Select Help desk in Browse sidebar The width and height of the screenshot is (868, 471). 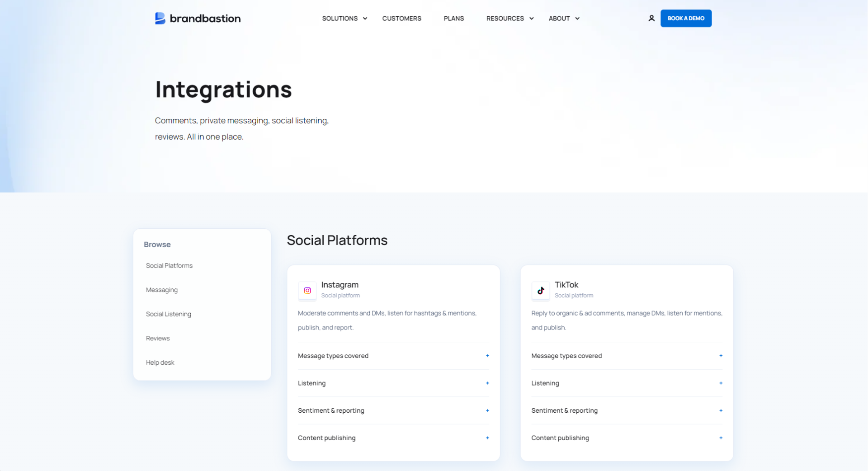160,363
